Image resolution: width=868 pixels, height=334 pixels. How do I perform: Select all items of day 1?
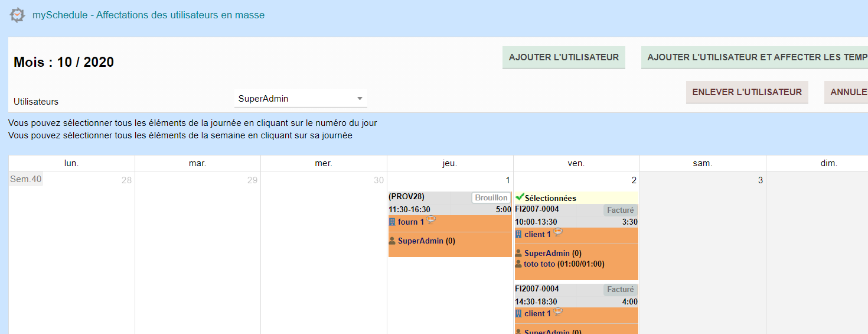(508, 180)
